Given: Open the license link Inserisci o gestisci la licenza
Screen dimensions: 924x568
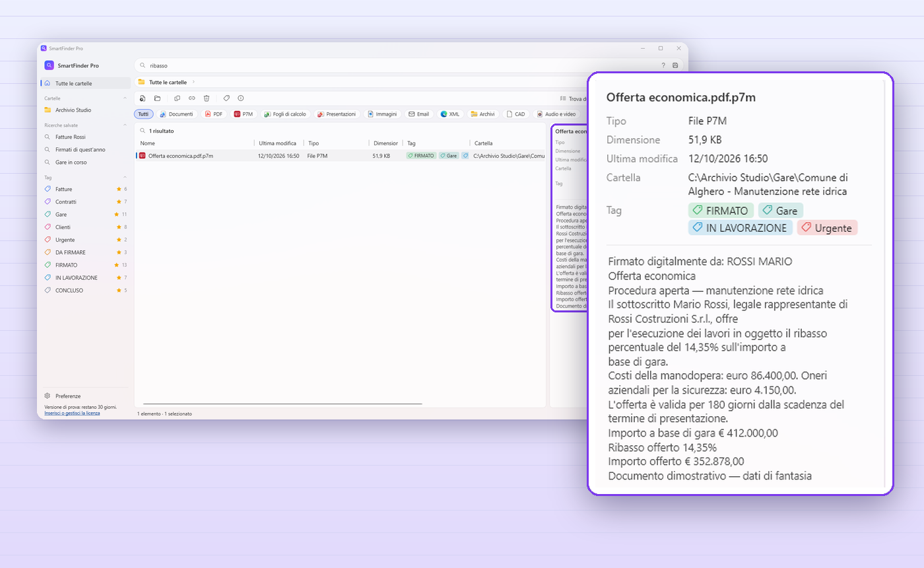Looking at the screenshot, I should point(72,413).
